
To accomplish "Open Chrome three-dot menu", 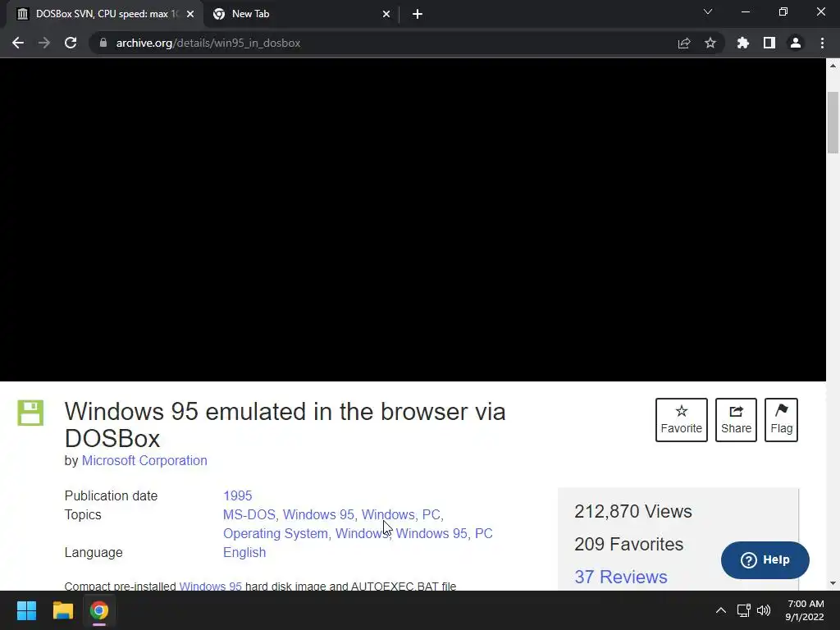I will (x=822, y=43).
